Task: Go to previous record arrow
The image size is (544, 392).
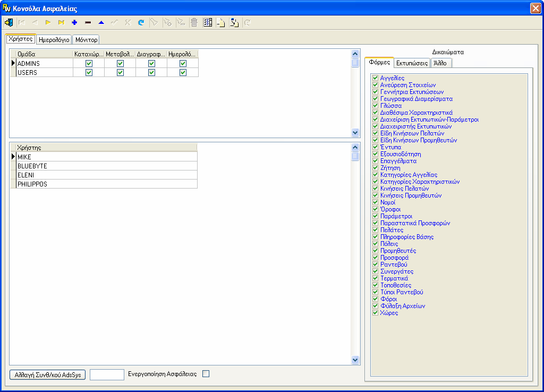Action: click(x=35, y=22)
